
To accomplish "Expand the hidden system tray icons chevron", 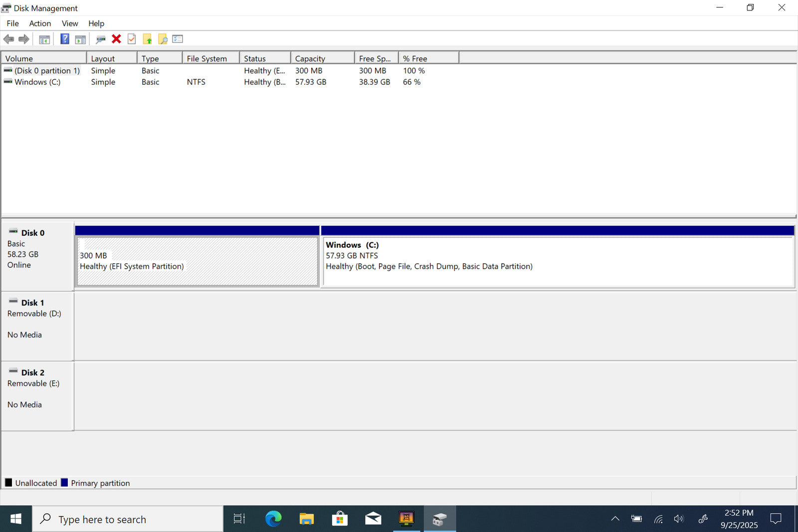I will (x=615, y=519).
